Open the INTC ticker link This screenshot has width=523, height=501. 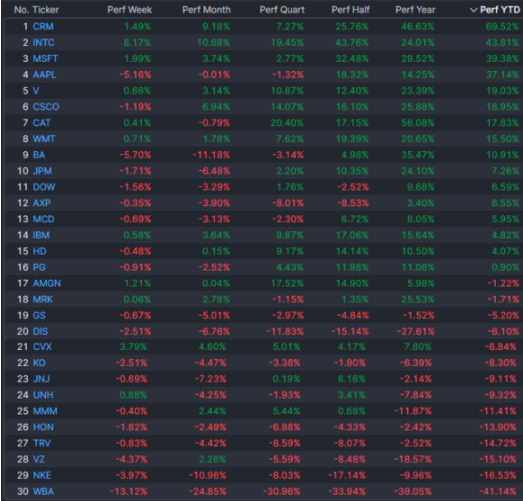click(43, 42)
